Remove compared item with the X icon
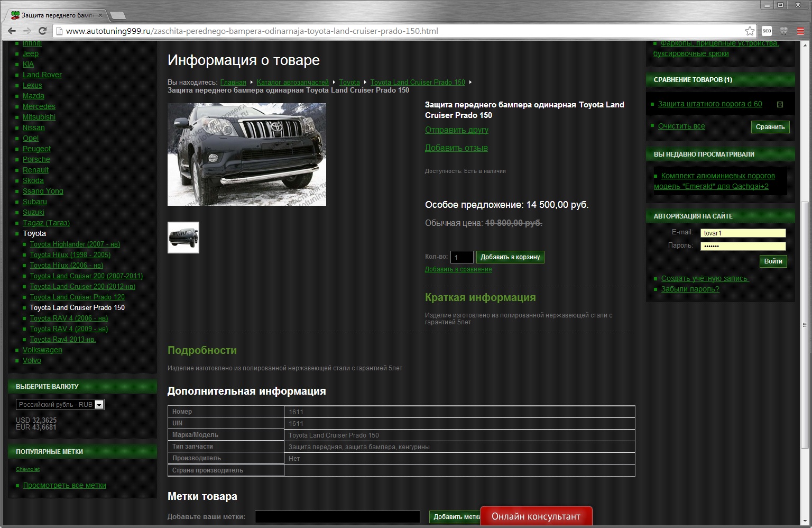The height and width of the screenshot is (528, 812). [780, 104]
